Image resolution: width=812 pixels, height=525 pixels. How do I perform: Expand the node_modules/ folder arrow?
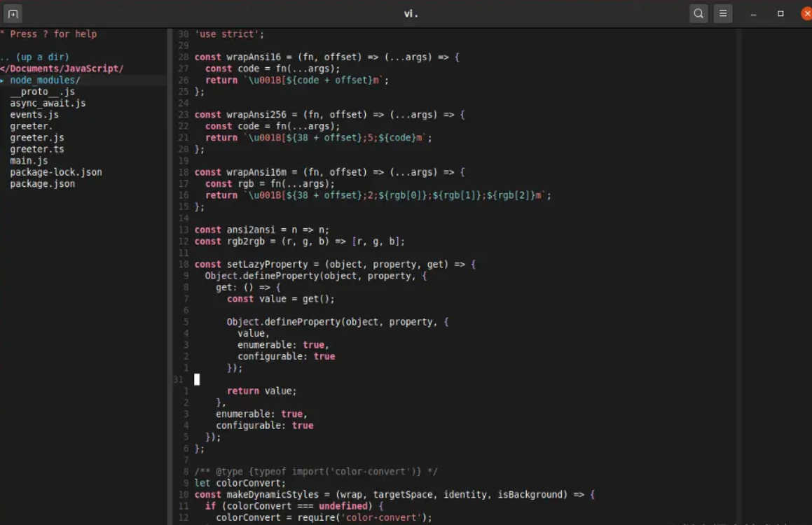pyautogui.click(x=3, y=80)
